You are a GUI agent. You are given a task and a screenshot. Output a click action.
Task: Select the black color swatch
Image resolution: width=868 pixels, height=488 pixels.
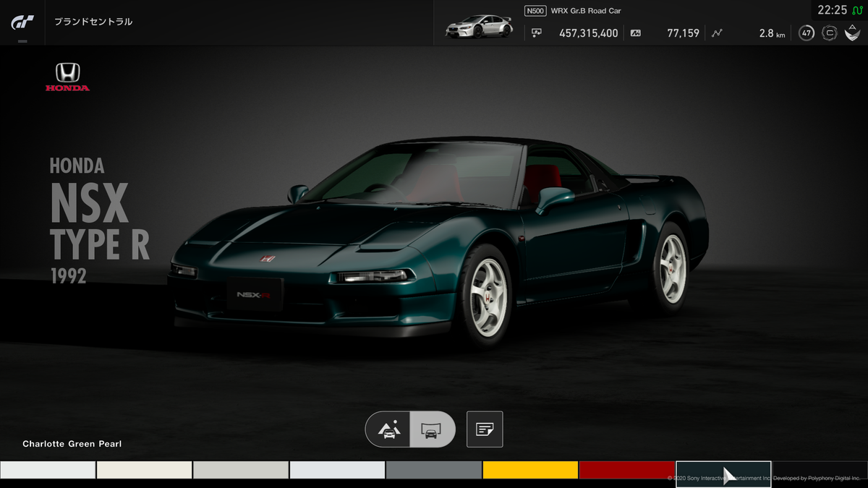(820, 470)
